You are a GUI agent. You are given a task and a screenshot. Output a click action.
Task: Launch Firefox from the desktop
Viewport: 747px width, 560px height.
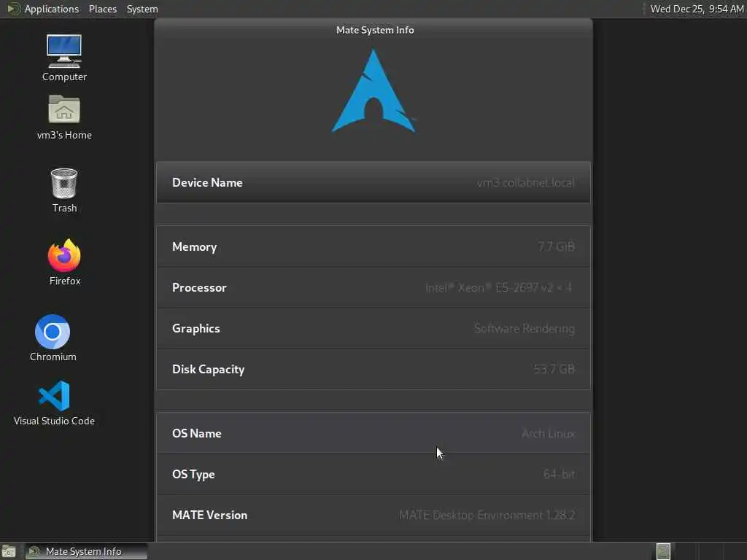(x=64, y=262)
